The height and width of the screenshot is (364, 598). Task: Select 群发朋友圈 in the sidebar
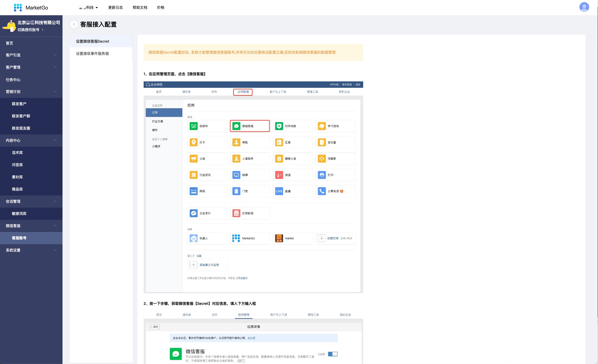click(x=21, y=128)
